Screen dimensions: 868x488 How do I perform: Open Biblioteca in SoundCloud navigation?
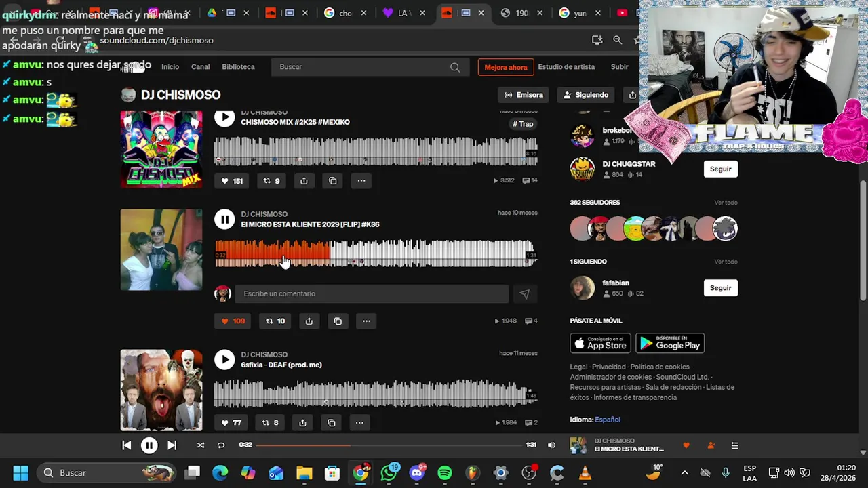[x=238, y=67]
